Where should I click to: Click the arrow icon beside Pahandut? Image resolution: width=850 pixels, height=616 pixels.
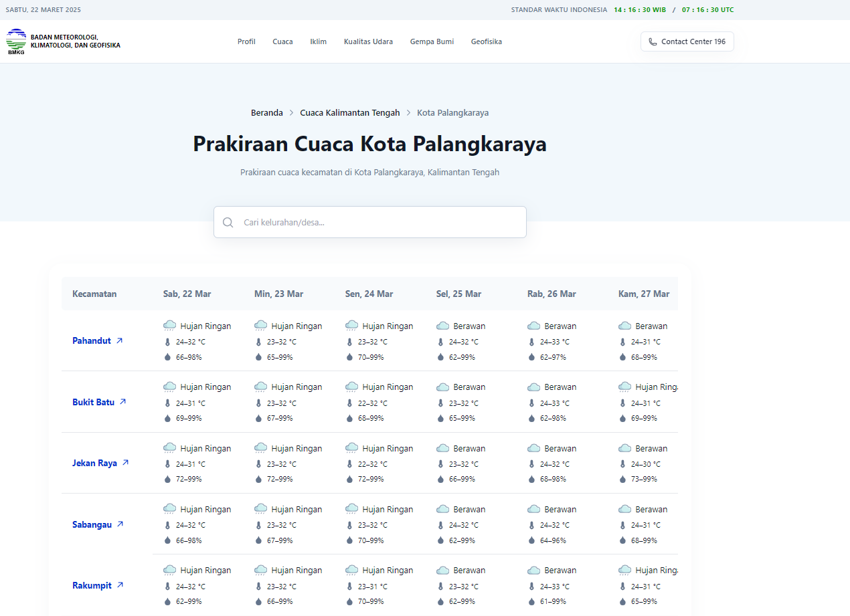tap(119, 340)
